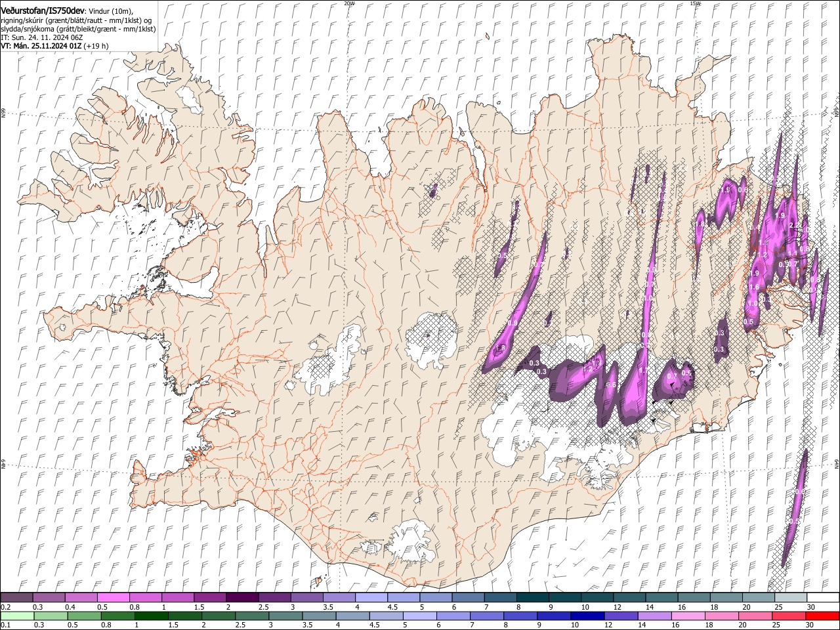Pick the rain scale swatch starting at 4.5

[x=386, y=616]
